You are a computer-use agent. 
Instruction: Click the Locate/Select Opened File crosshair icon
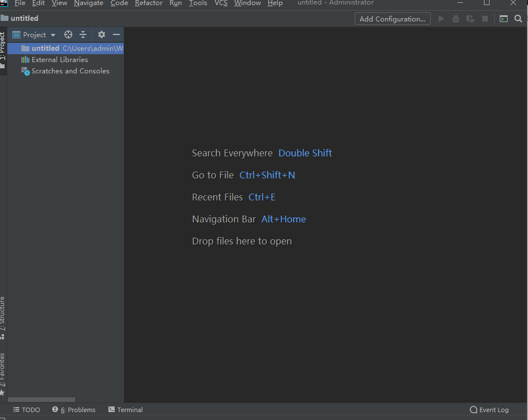click(68, 34)
